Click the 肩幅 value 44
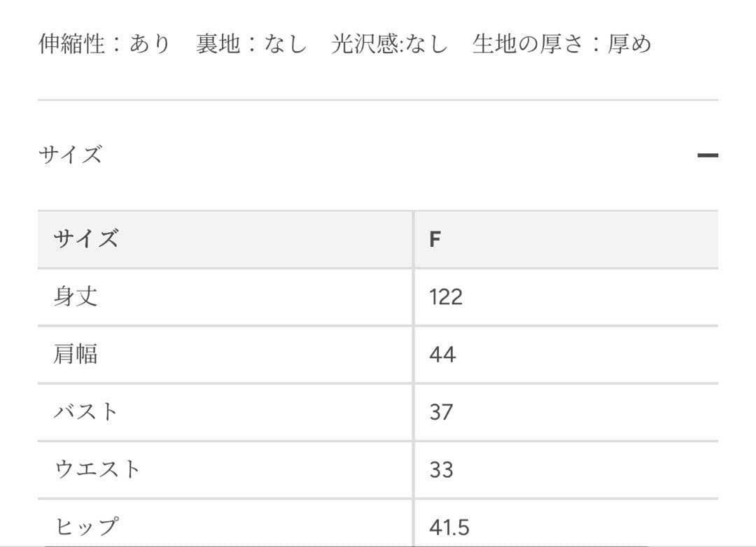The height and width of the screenshot is (547, 756). (442, 355)
